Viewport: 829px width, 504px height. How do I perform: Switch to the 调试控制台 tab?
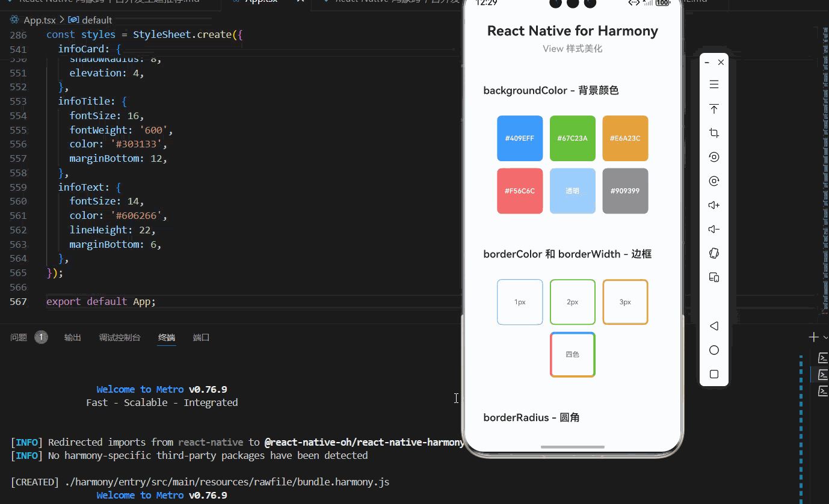click(x=120, y=337)
